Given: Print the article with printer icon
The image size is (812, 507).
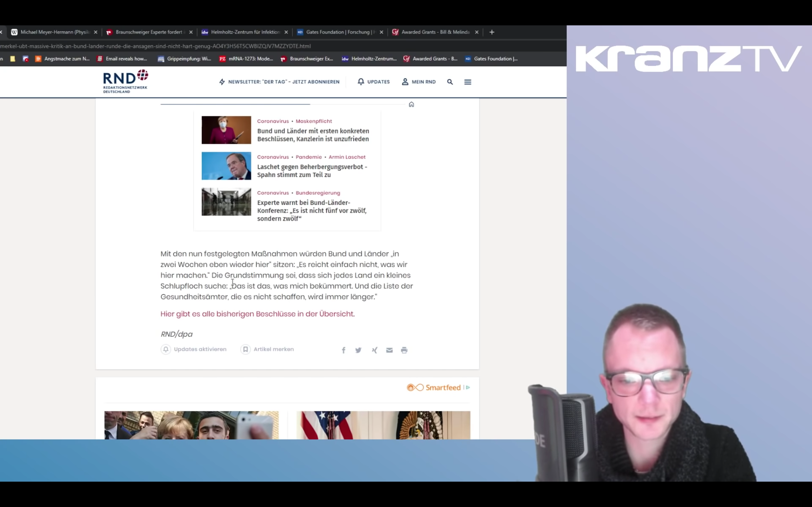Looking at the screenshot, I should click(x=404, y=350).
